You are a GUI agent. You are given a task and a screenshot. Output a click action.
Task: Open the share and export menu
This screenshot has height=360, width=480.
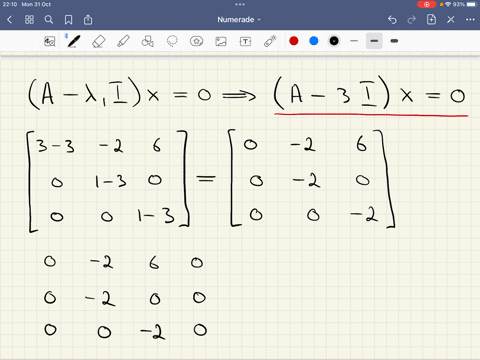click(x=88, y=20)
